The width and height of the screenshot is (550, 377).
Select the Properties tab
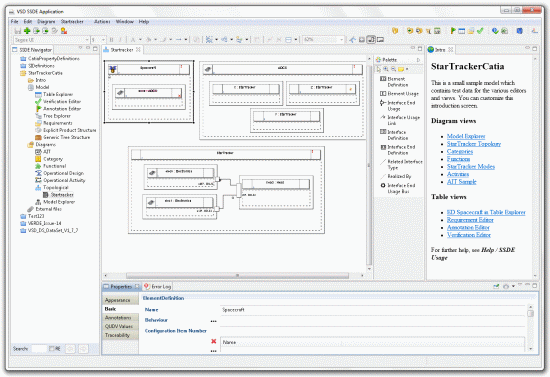[x=121, y=287]
